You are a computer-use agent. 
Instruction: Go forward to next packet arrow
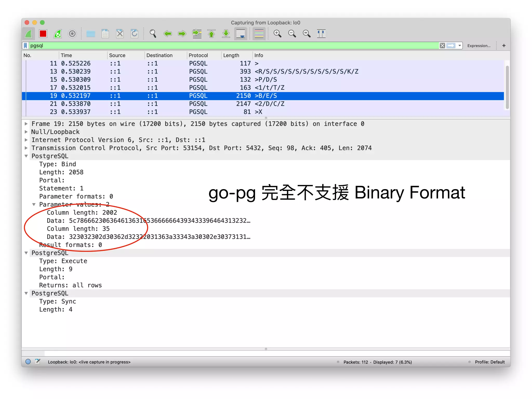[x=182, y=34]
